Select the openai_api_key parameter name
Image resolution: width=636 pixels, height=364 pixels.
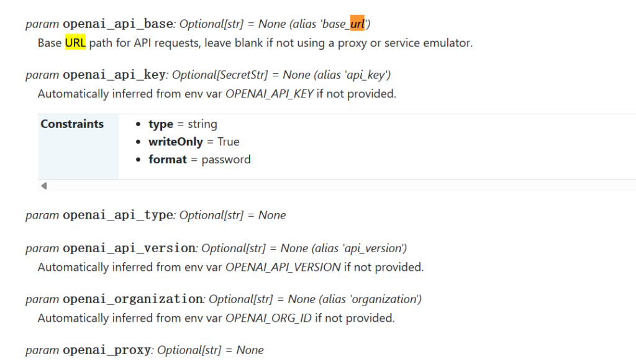pos(114,75)
